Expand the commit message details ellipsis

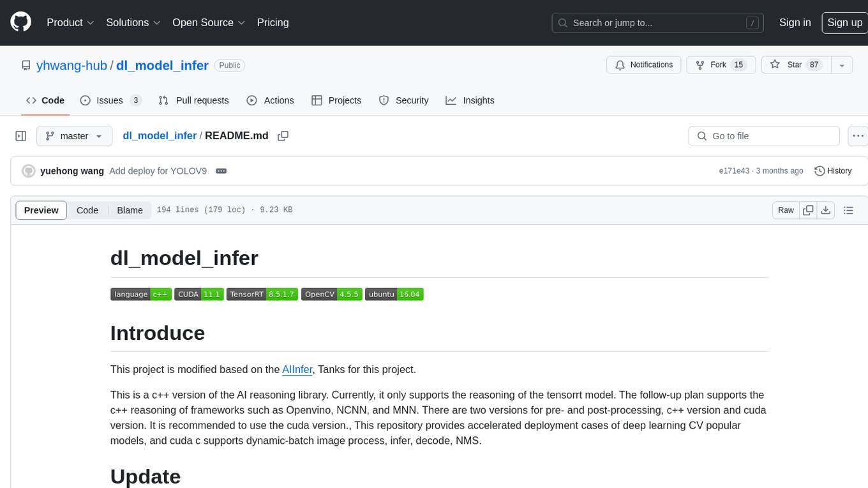[x=221, y=171]
